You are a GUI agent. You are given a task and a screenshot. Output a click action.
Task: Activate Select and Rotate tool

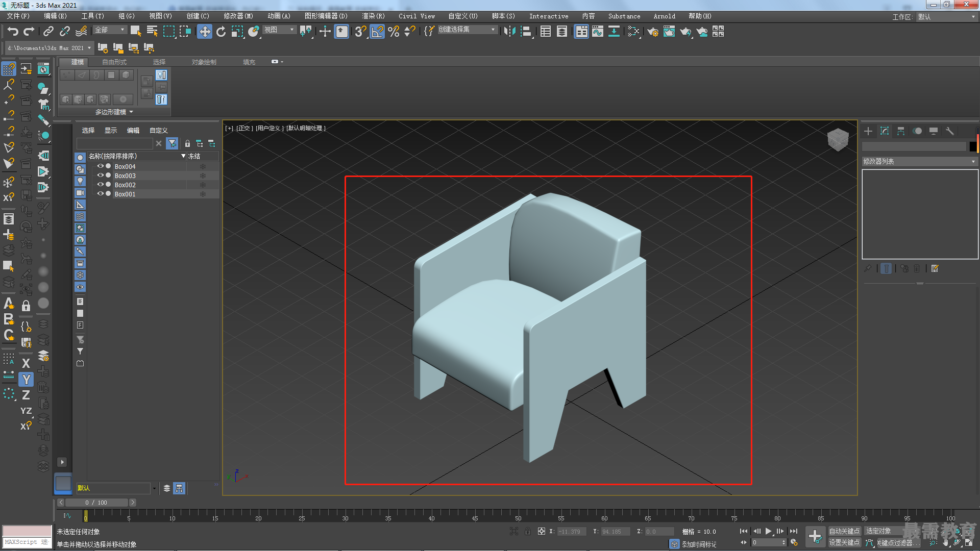221,32
